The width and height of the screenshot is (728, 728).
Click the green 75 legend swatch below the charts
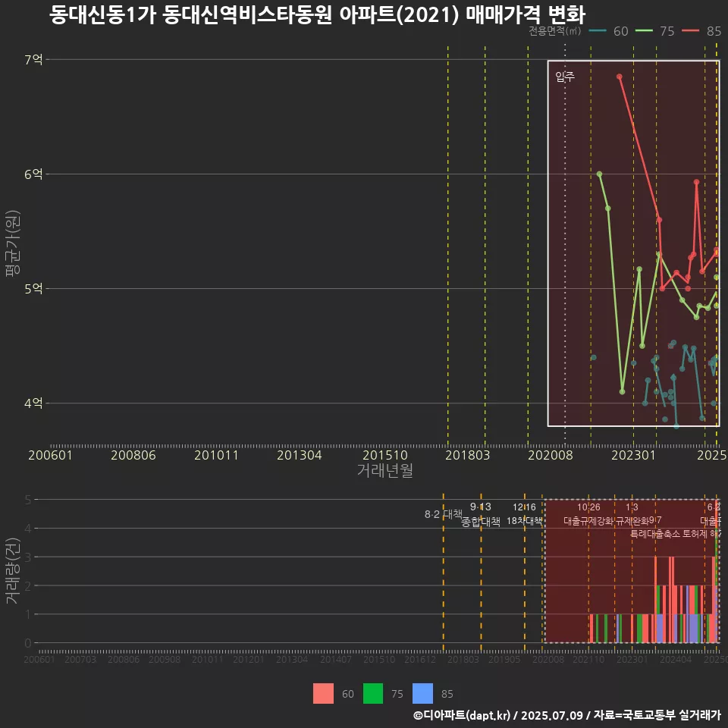tap(373, 693)
